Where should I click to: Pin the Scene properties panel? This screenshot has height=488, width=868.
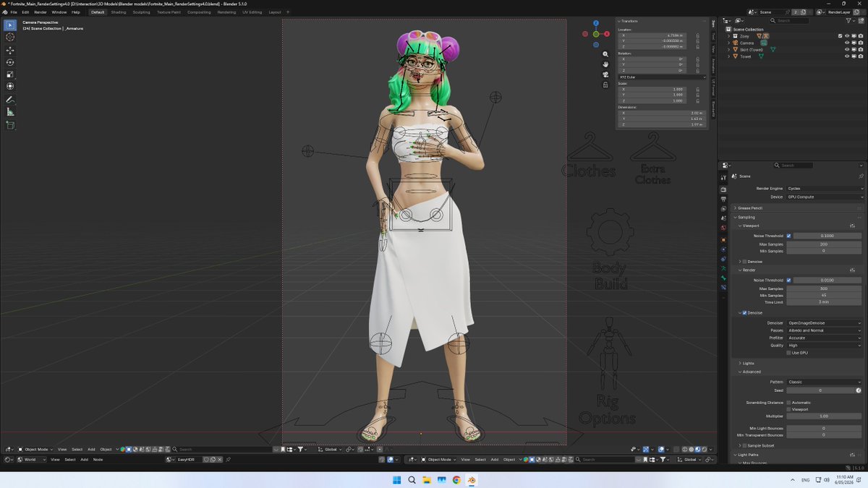(x=861, y=176)
